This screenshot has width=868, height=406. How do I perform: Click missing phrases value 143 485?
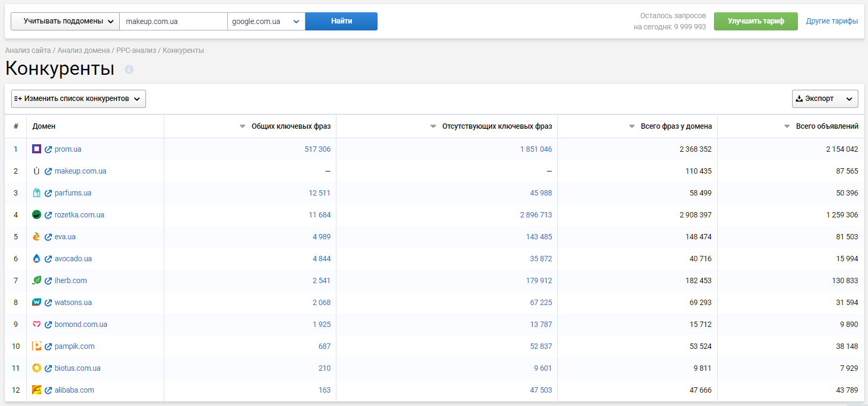(539, 237)
